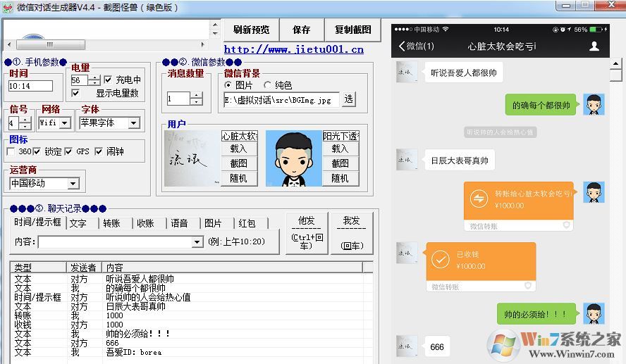
Task: Click the 刷新预览 button
Action: point(251,30)
